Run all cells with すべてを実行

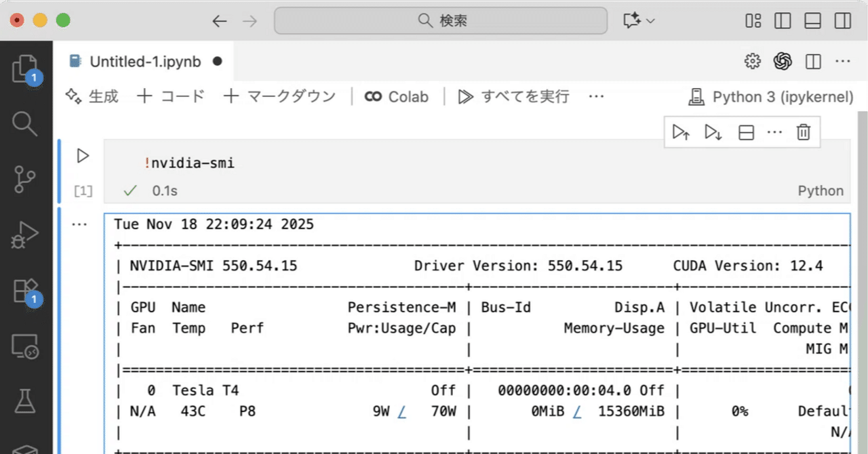pos(526,96)
